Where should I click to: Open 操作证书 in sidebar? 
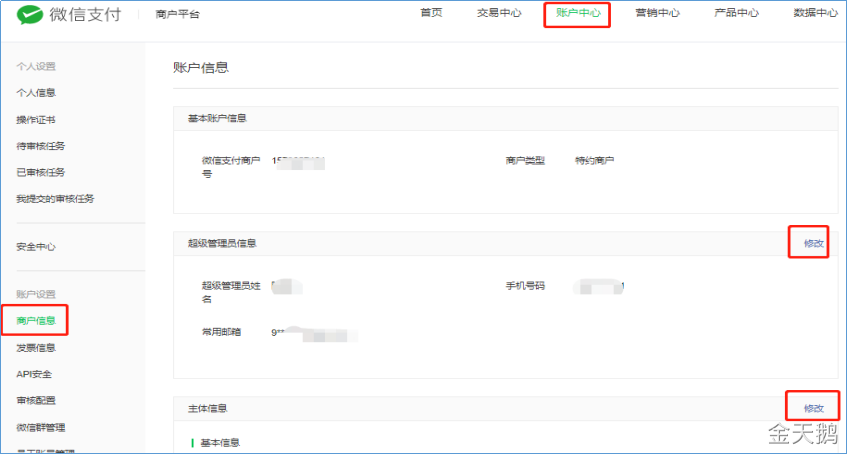coord(36,119)
